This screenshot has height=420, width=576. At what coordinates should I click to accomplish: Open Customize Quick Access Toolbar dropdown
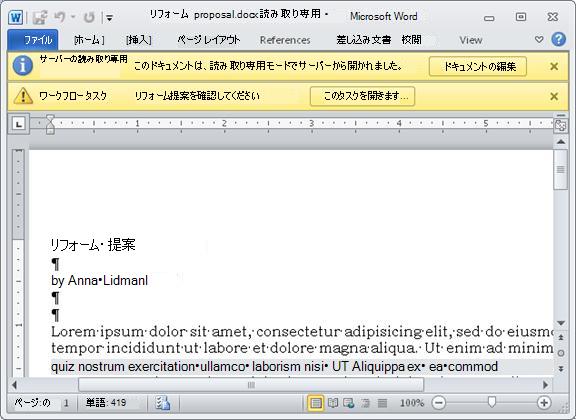tap(109, 18)
